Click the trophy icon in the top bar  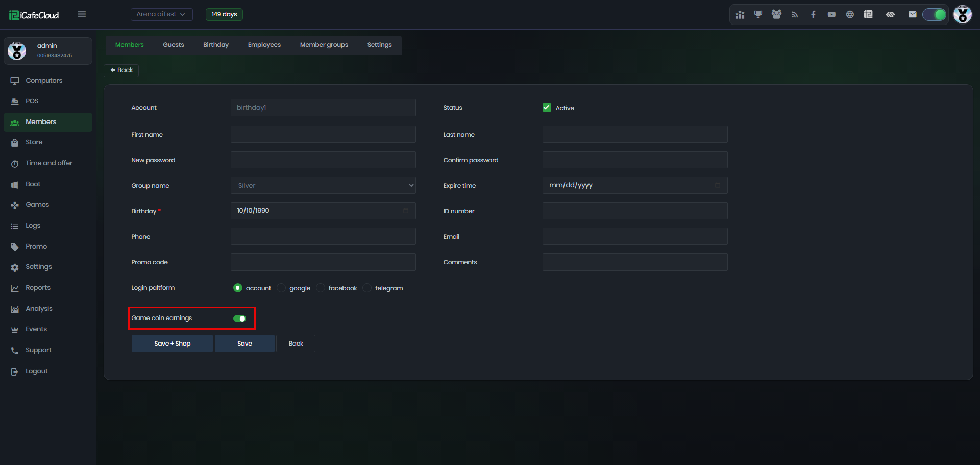(758, 15)
